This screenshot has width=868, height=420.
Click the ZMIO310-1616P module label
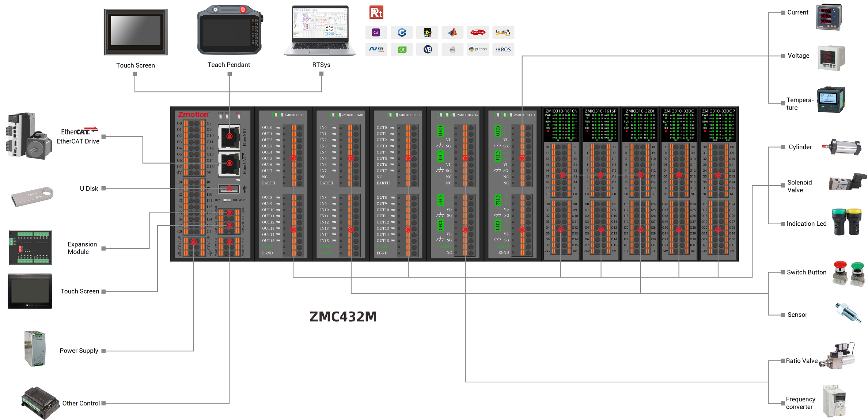(x=600, y=111)
